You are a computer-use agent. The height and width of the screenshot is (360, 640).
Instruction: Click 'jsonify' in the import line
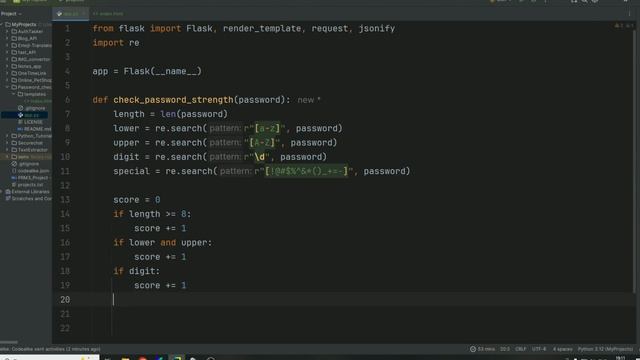click(377, 29)
